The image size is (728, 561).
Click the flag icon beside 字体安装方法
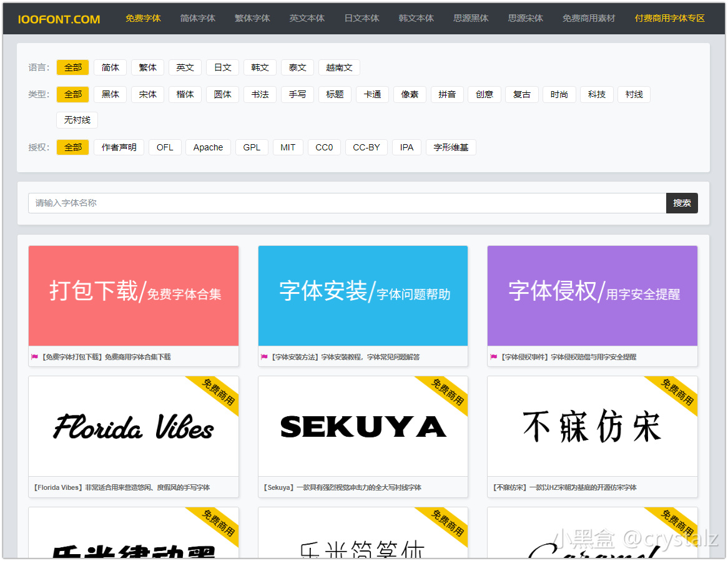pyautogui.click(x=264, y=357)
